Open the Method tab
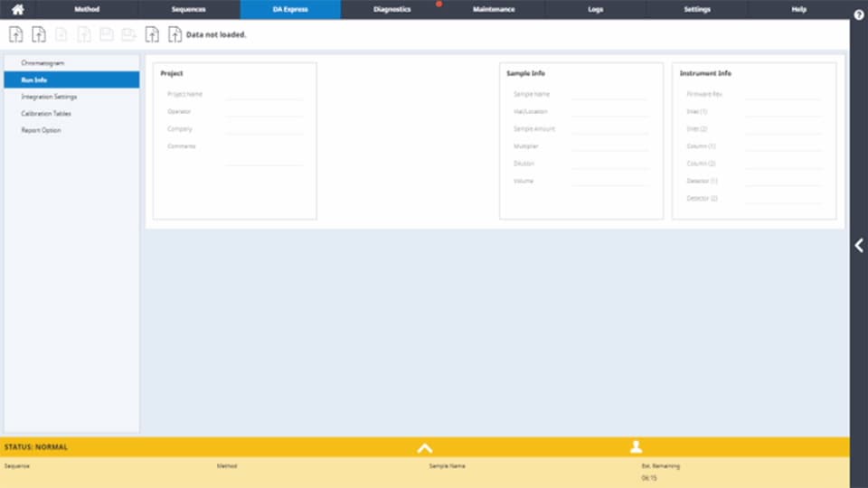 coord(87,10)
